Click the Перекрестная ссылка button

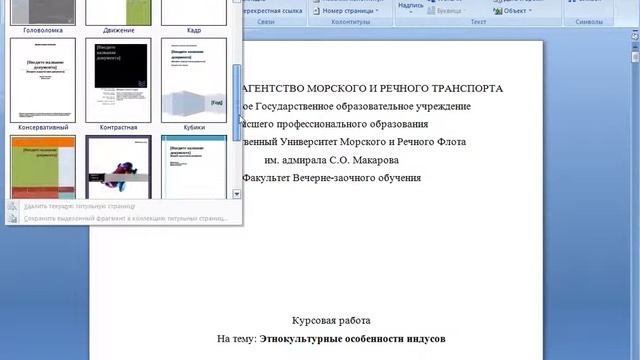click(273, 11)
